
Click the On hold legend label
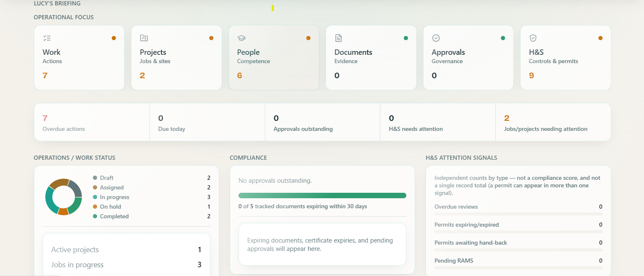click(110, 207)
